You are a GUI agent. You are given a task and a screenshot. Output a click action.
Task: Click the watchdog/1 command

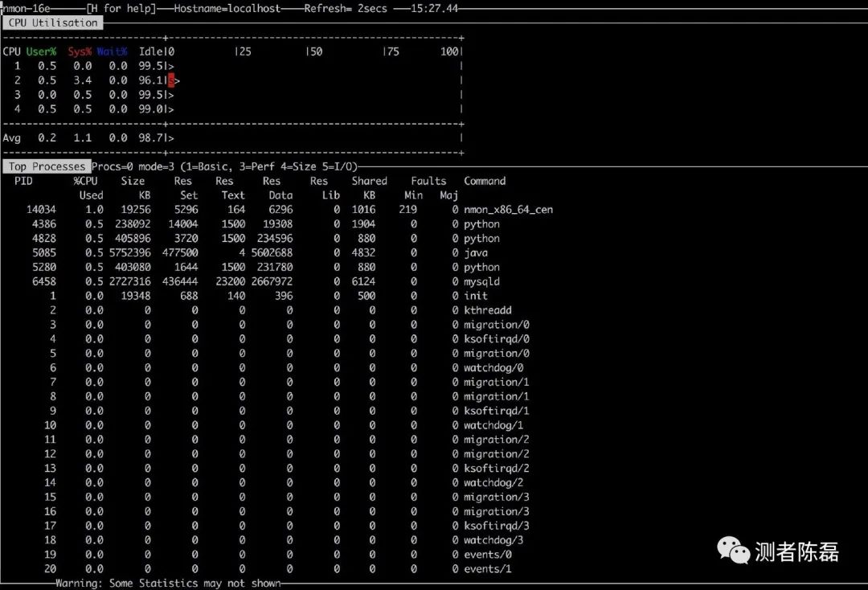(x=493, y=425)
